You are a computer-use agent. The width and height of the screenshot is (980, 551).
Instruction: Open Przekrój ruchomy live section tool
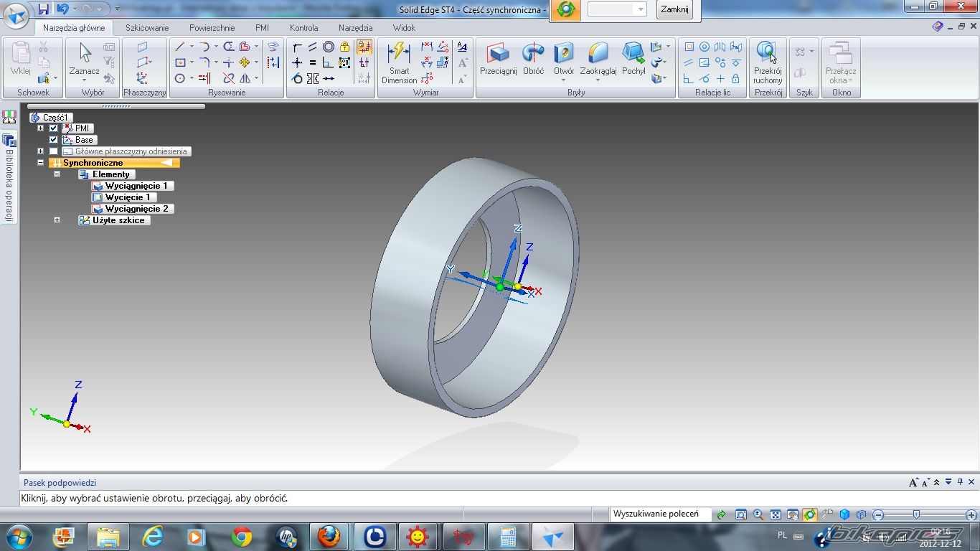768,62
